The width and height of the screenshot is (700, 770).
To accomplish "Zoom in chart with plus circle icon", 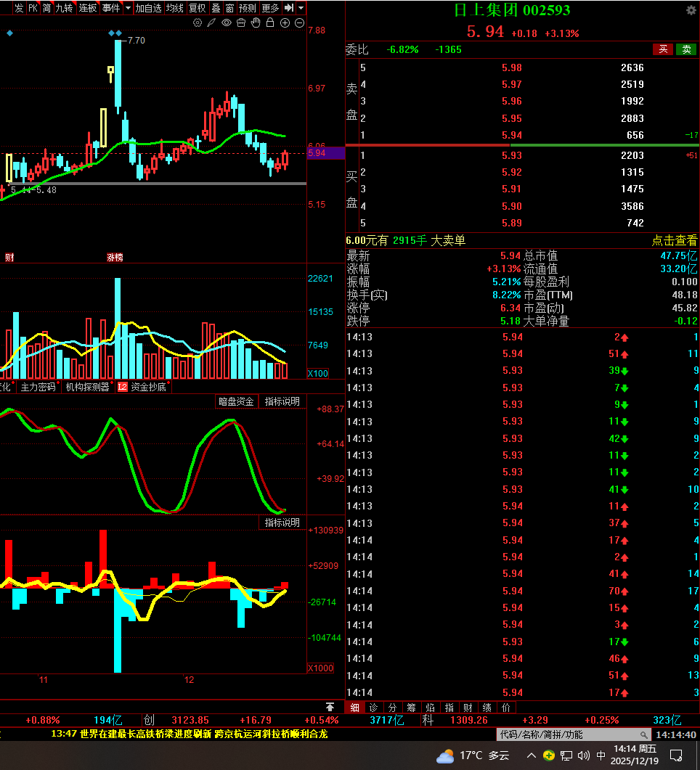I will [x=285, y=23].
